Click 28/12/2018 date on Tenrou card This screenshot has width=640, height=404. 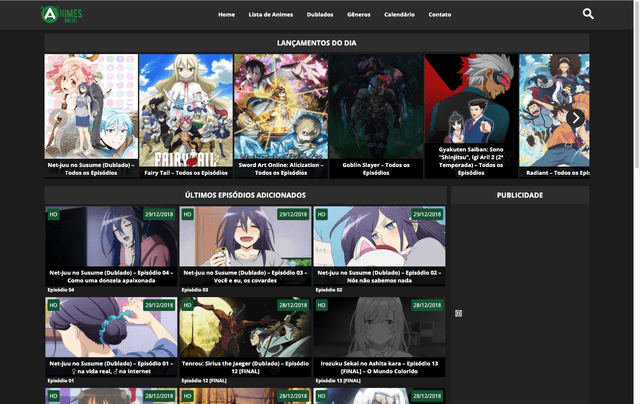pos(293,305)
